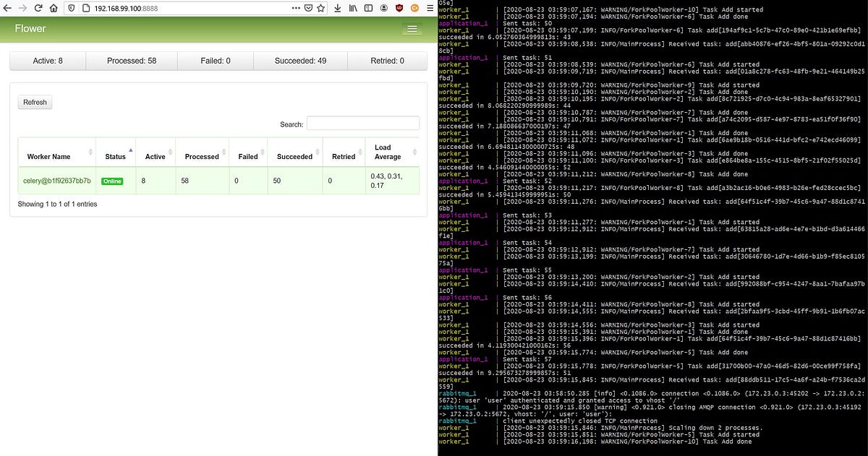Reload the page with the refresh icon
Image resolution: width=868 pixels, height=456 pixels.
[x=38, y=8]
